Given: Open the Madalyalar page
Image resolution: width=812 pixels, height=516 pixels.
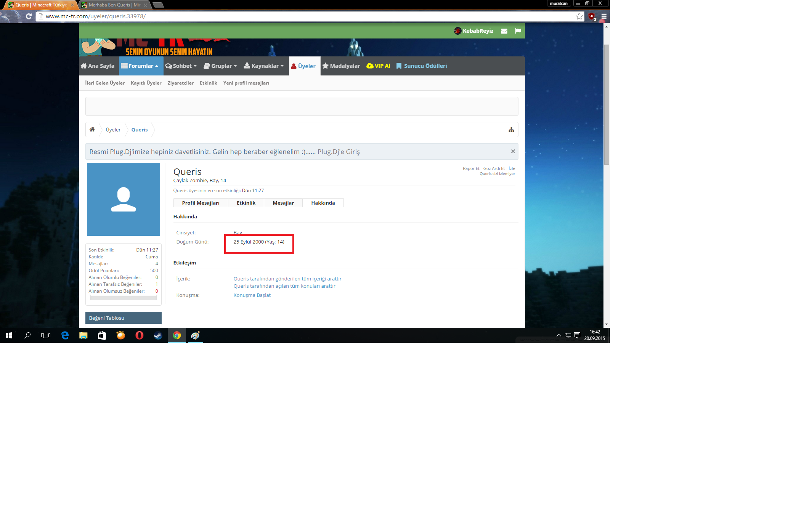Looking at the screenshot, I should (341, 66).
